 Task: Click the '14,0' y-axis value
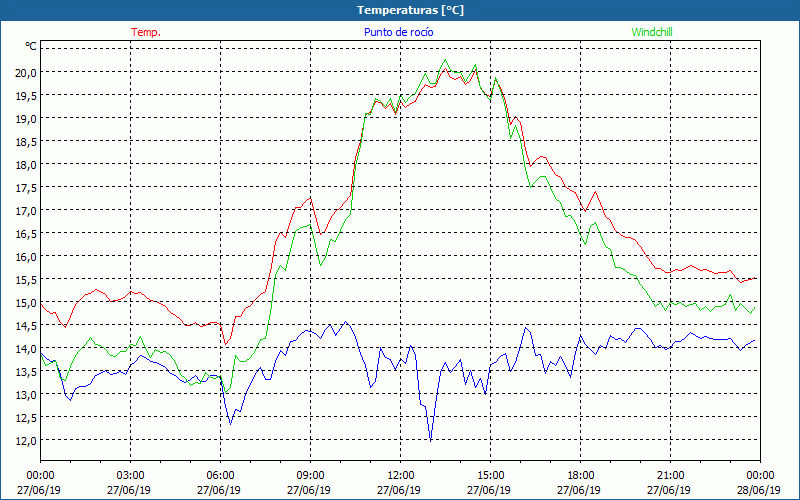[x=26, y=349]
